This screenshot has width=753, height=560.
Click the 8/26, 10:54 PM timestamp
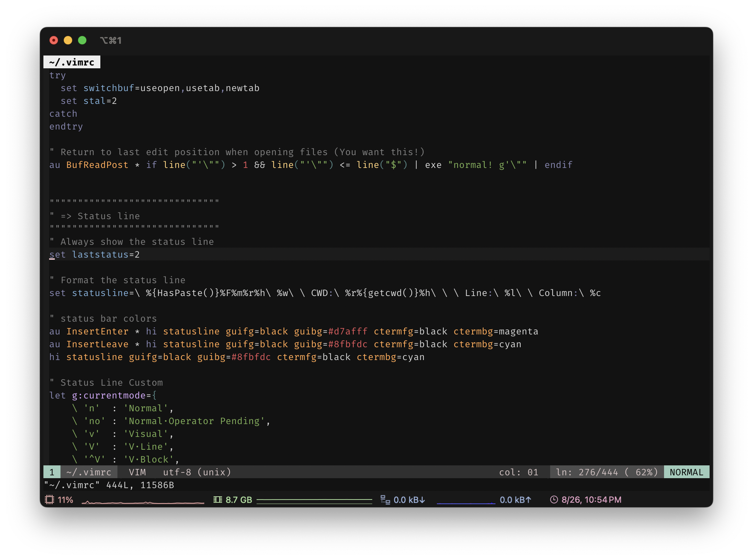point(591,500)
